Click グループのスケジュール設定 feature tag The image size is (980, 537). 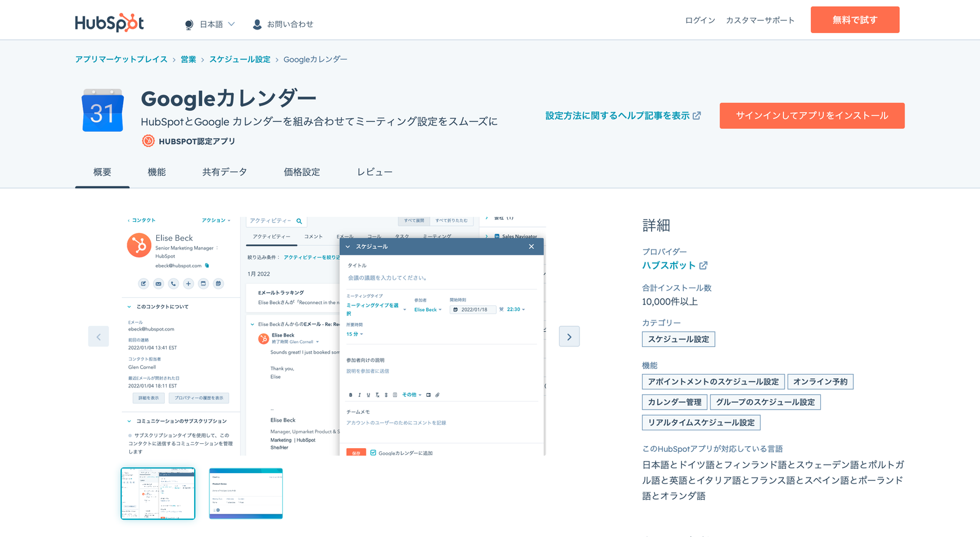tap(766, 402)
